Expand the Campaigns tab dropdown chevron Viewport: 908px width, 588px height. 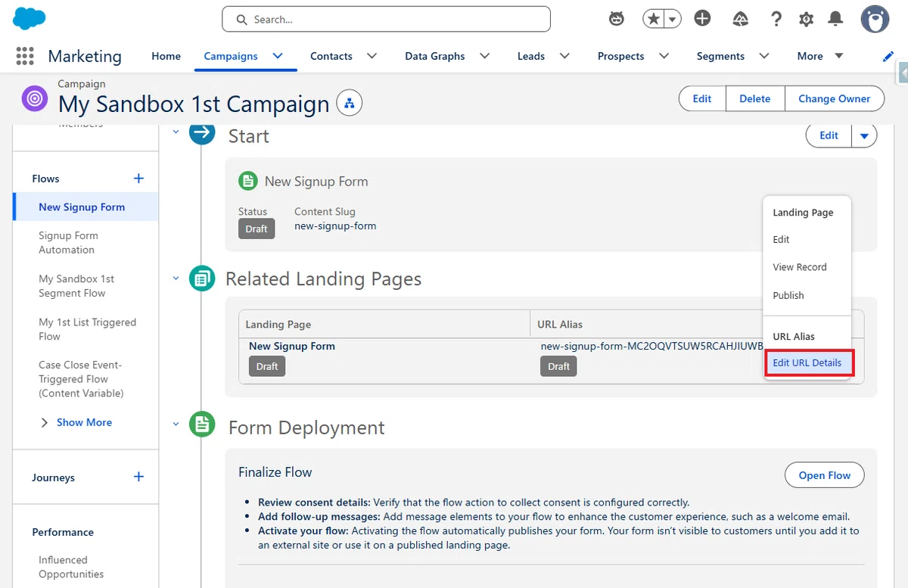coord(278,56)
